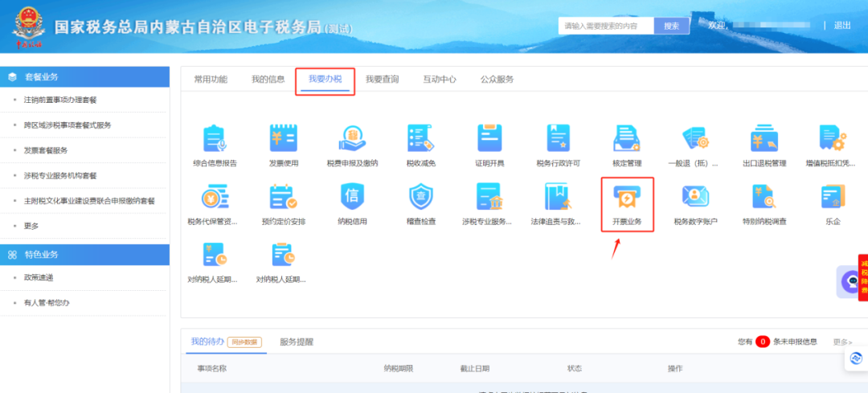The height and width of the screenshot is (393, 868).
Task: Click the 证明开具 icon
Action: click(489, 139)
